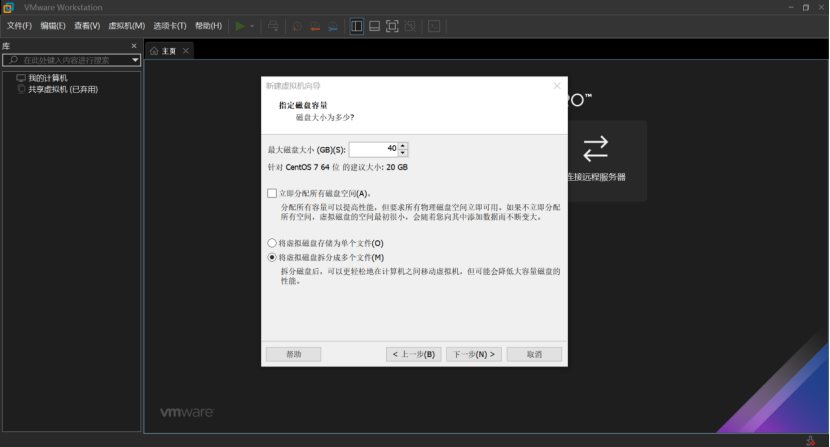Enable 立即分配所有磁盘空间(A) checkbox
The width and height of the screenshot is (830, 447).
click(272, 193)
